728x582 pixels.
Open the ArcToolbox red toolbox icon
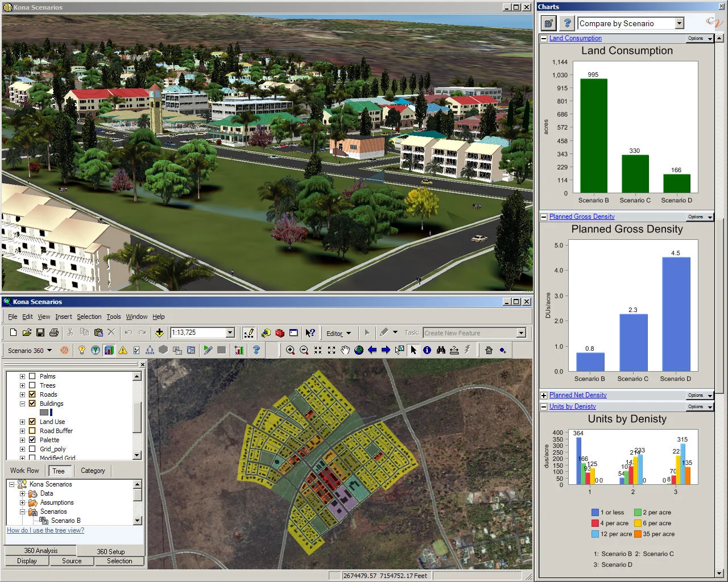click(x=280, y=333)
